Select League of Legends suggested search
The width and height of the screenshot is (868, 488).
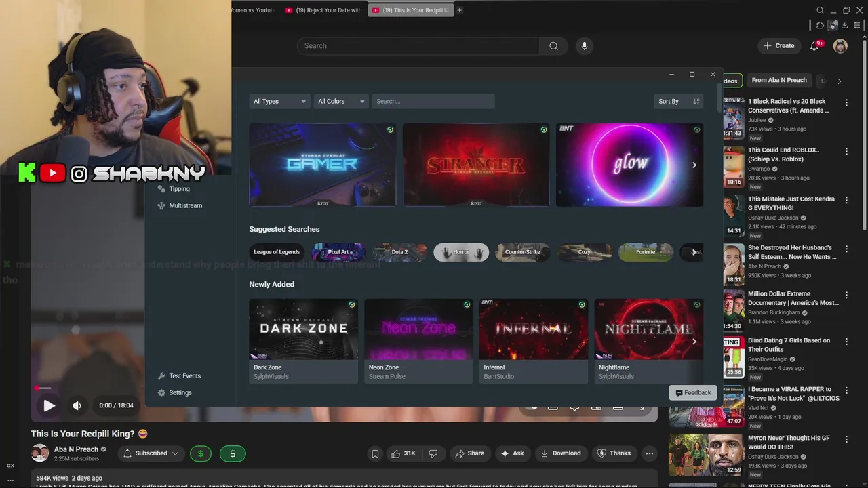pos(277,252)
